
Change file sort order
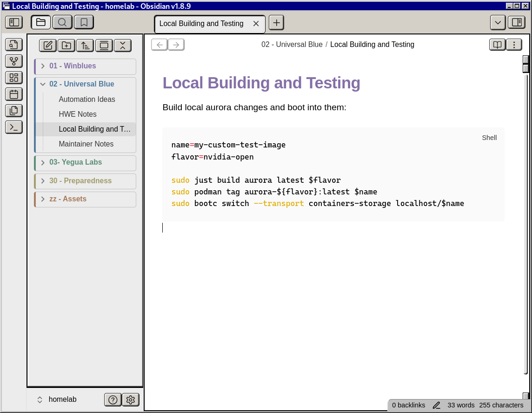(85, 46)
